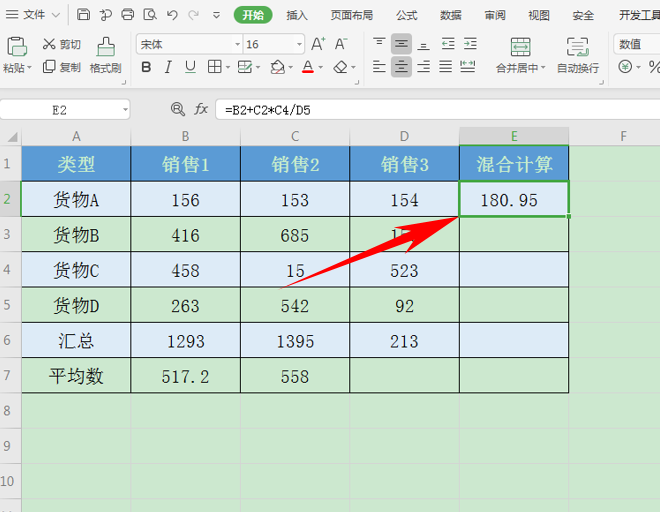
Task: Open the font name dropdown
Action: tap(237, 44)
